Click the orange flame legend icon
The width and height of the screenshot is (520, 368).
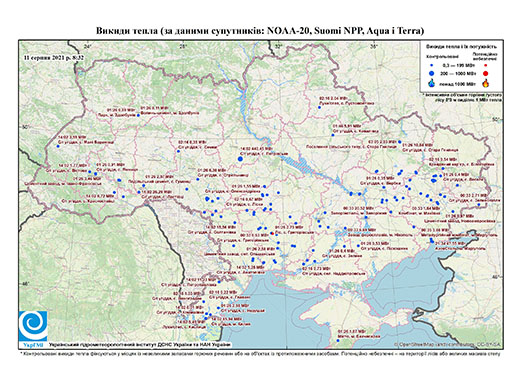(x=486, y=83)
